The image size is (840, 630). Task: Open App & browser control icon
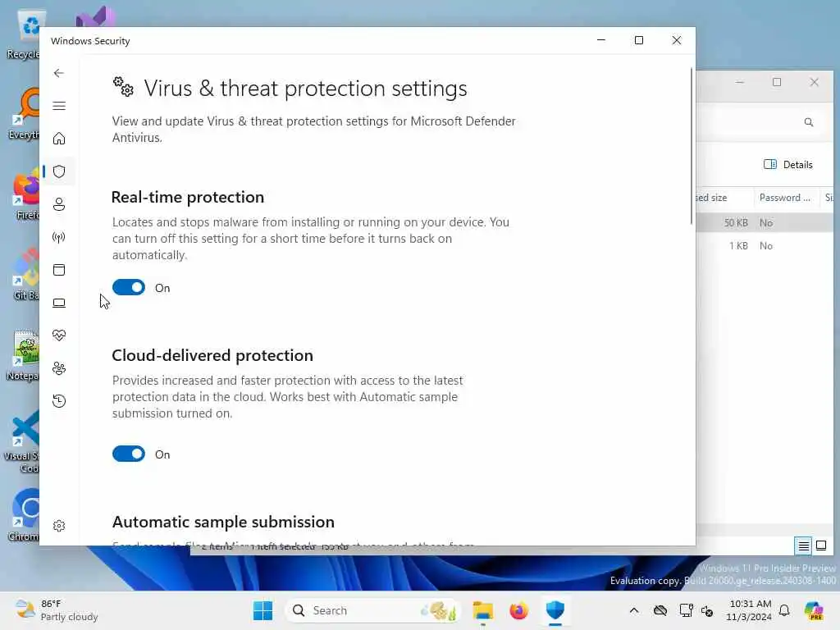point(59,270)
